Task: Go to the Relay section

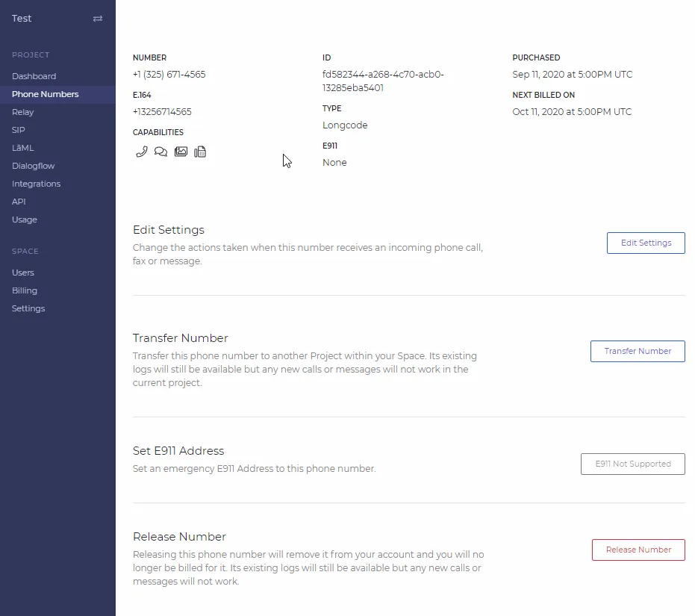Action: [x=22, y=112]
